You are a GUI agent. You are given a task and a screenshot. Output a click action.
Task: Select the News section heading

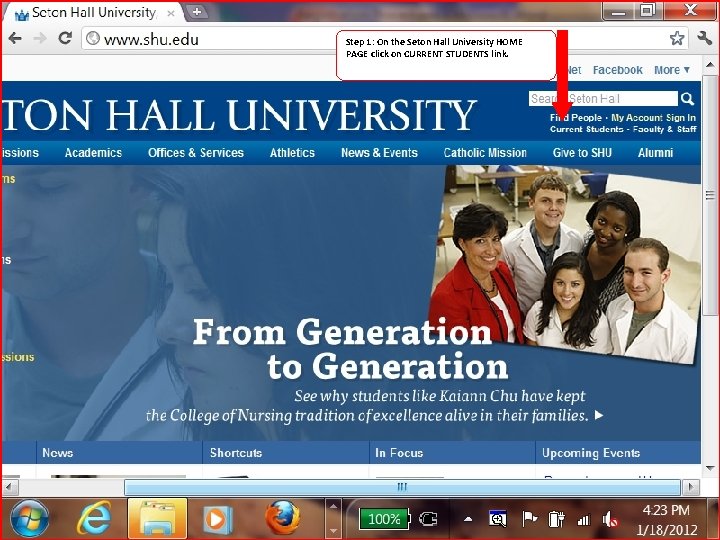point(57,453)
